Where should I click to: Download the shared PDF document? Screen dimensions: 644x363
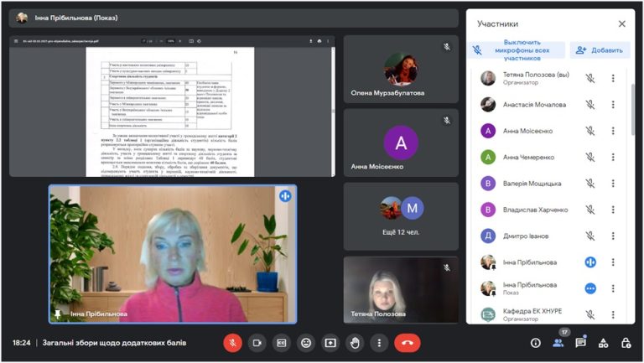[x=310, y=41]
